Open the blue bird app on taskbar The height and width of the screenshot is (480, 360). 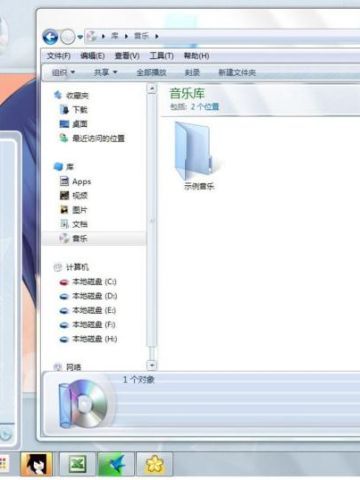point(116,464)
